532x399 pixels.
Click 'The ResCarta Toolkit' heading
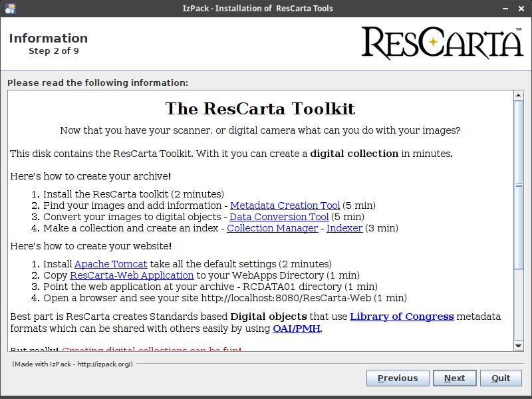point(260,109)
